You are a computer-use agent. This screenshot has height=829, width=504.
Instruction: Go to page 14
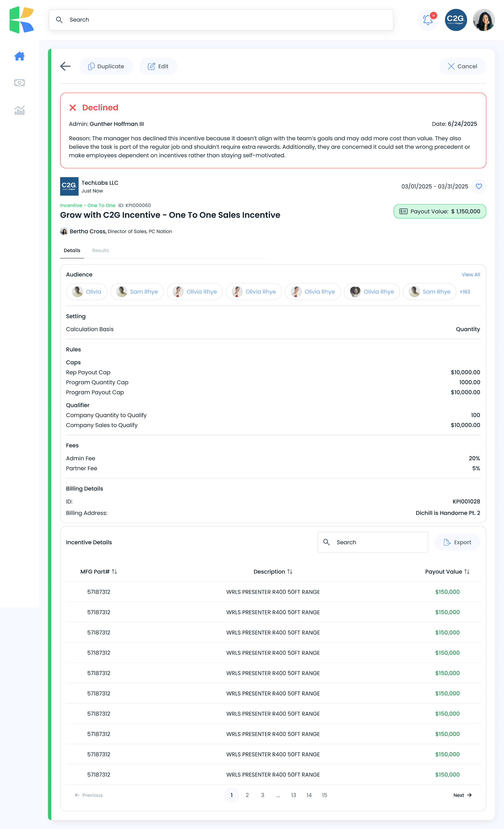(309, 795)
